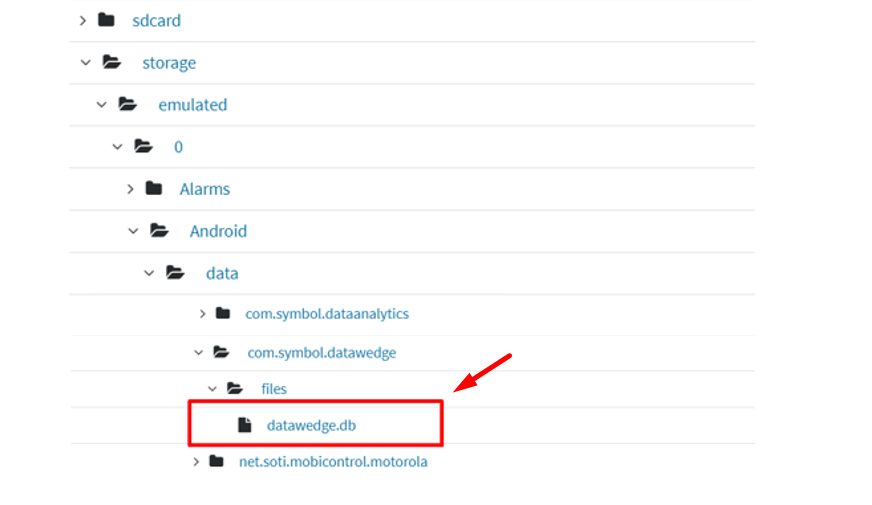Expand the sdcard folder chevron
872x505 pixels.
[x=83, y=20]
